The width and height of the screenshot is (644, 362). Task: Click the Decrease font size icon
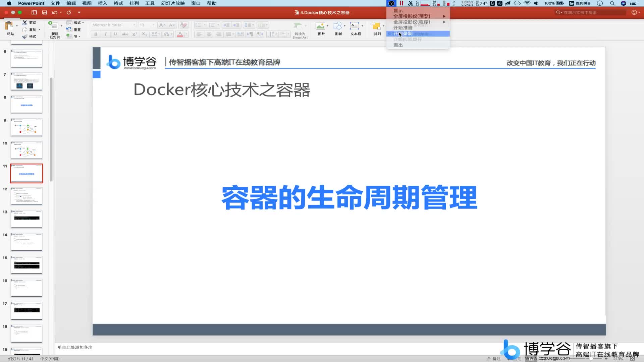tap(172, 25)
